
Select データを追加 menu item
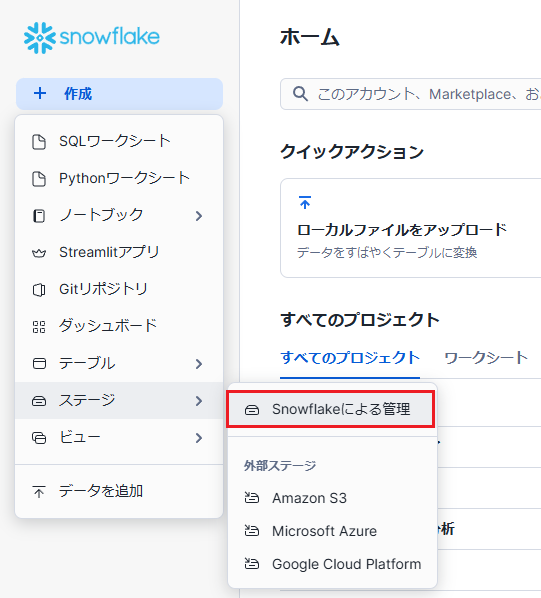119,491
